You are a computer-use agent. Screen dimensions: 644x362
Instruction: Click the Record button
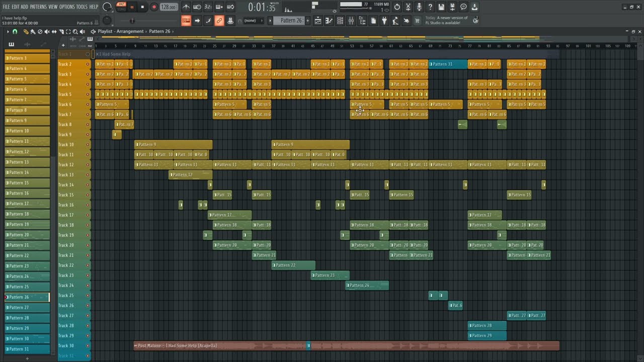(154, 7)
